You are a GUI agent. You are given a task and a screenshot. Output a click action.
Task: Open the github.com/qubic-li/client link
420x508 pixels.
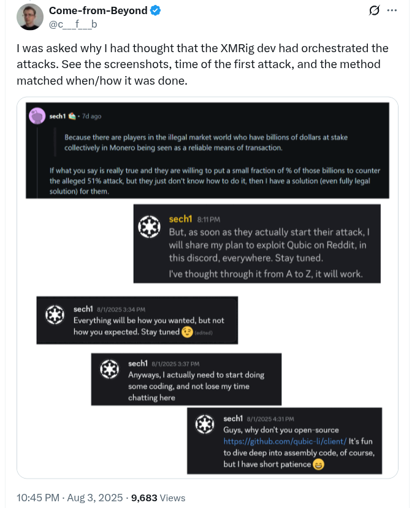pos(285,441)
